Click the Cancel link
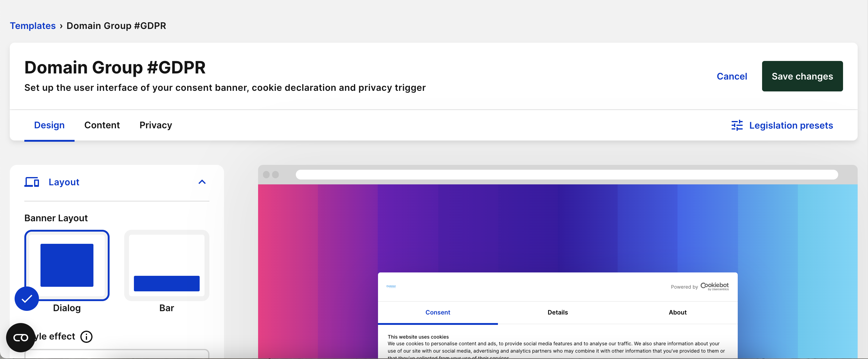868x359 pixels. [x=732, y=76]
